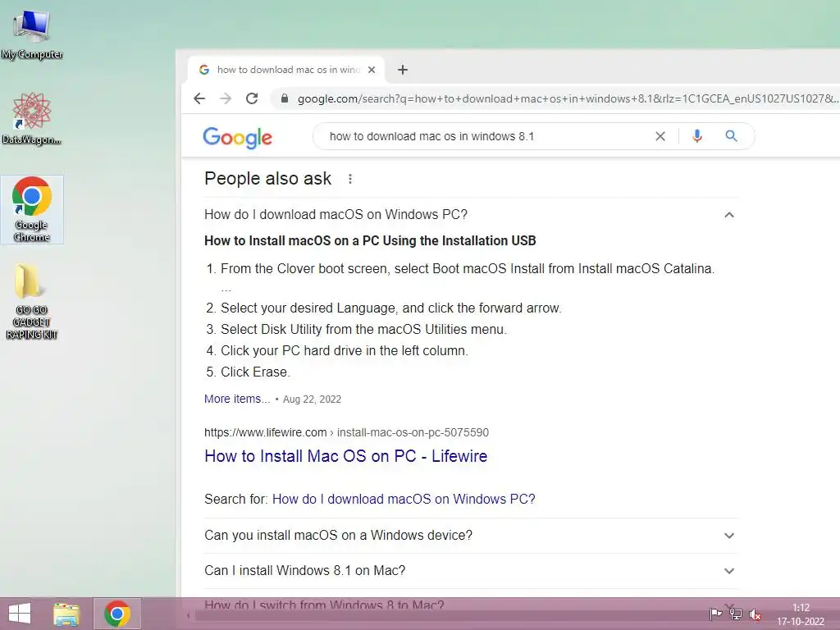Clear the search box with X icon
This screenshot has width=840, height=630.
pyautogui.click(x=660, y=136)
